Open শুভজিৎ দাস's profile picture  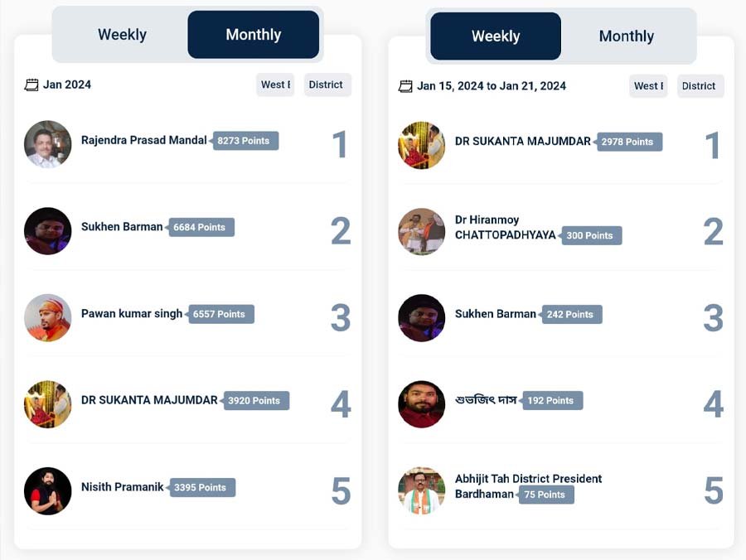[422, 404]
